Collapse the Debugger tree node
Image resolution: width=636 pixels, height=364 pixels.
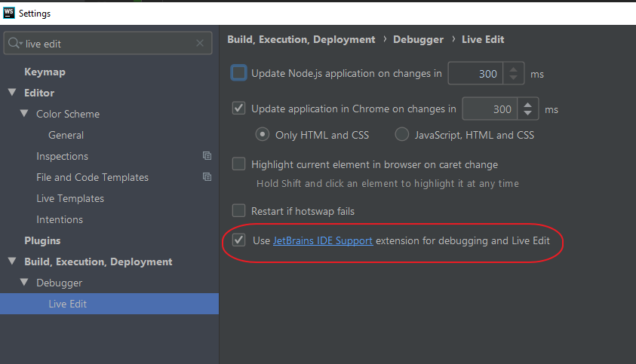pos(24,283)
